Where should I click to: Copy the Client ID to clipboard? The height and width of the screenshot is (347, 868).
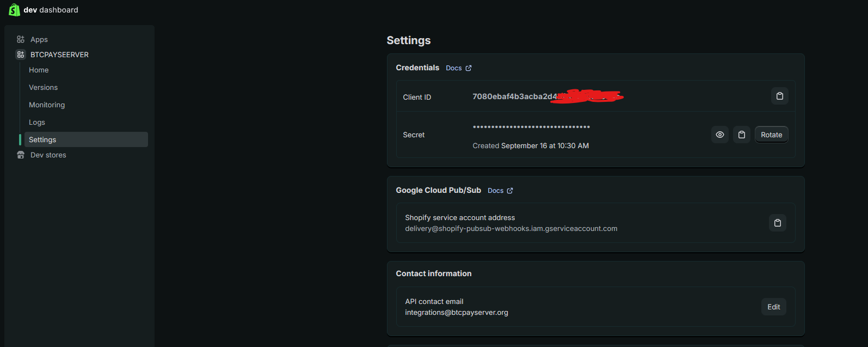[779, 96]
